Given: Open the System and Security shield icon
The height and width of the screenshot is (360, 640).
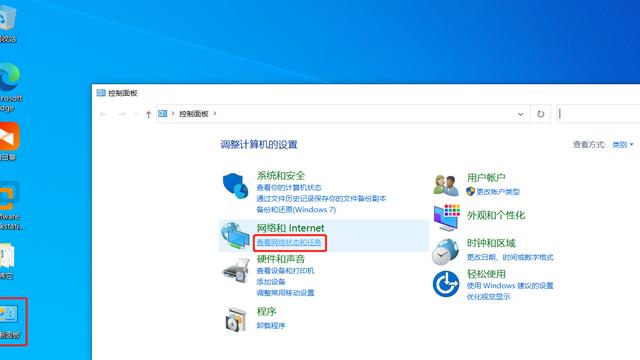Looking at the screenshot, I should coord(236,186).
